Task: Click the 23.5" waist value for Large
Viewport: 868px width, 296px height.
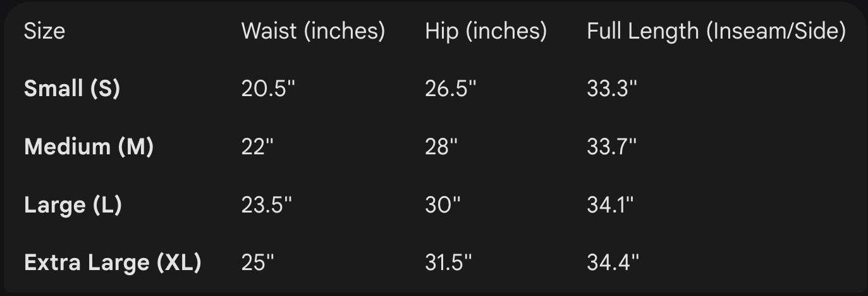Action: pyautogui.click(x=267, y=205)
